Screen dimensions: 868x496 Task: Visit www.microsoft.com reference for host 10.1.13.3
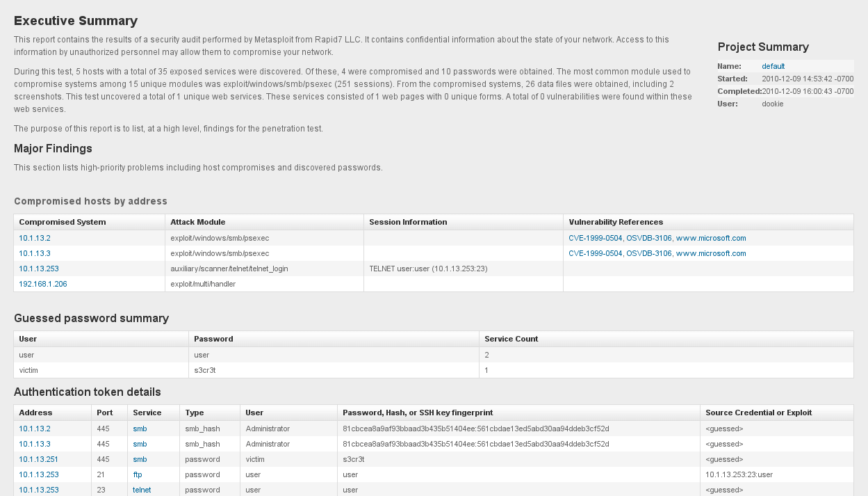click(x=711, y=253)
